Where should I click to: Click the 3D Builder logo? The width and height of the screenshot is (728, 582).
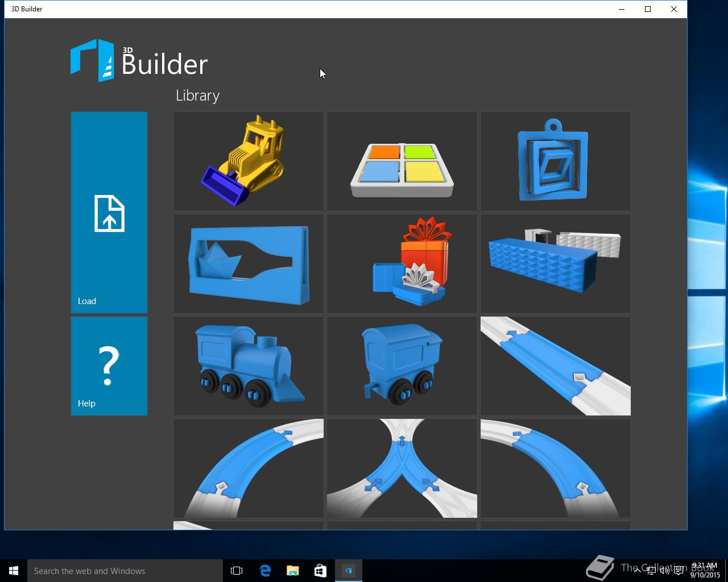(139, 60)
